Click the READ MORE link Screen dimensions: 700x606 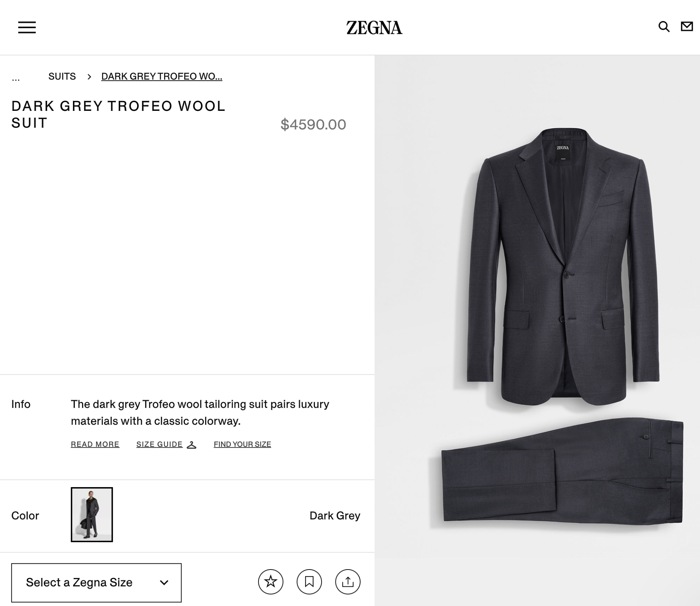coord(95,444)
